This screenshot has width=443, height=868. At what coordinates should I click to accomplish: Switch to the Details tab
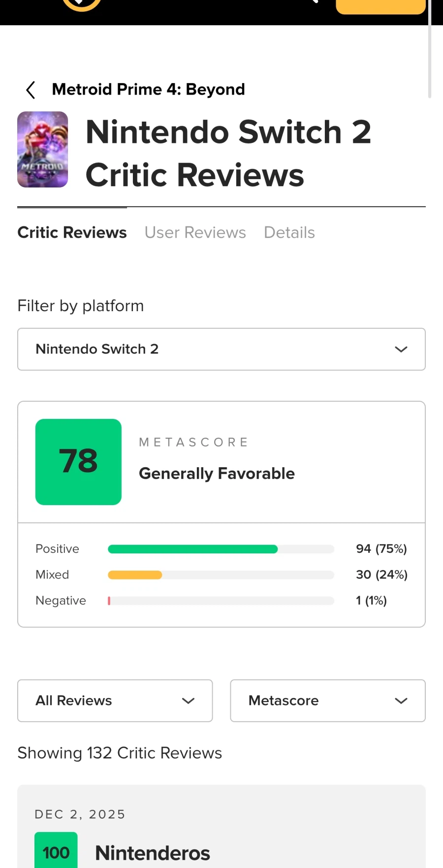[x=289, y=232]
